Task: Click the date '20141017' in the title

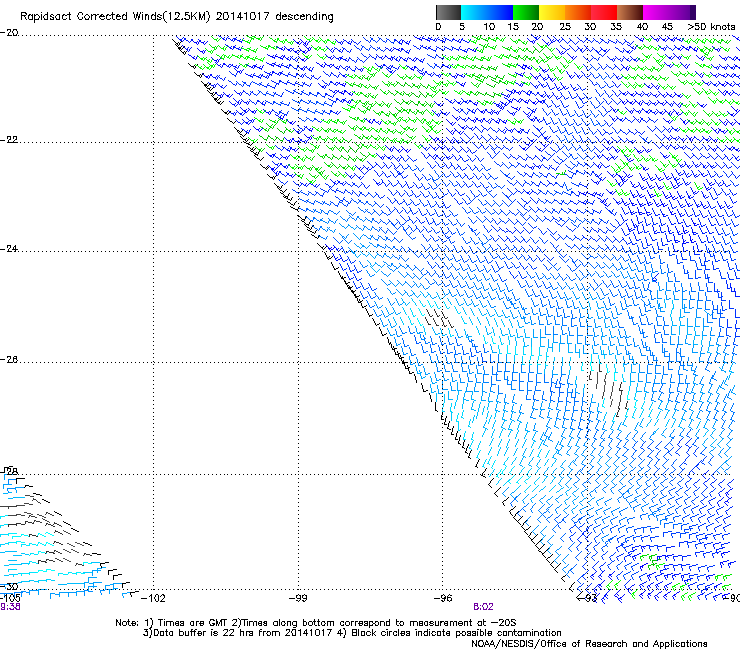Action: click(243, 16)
